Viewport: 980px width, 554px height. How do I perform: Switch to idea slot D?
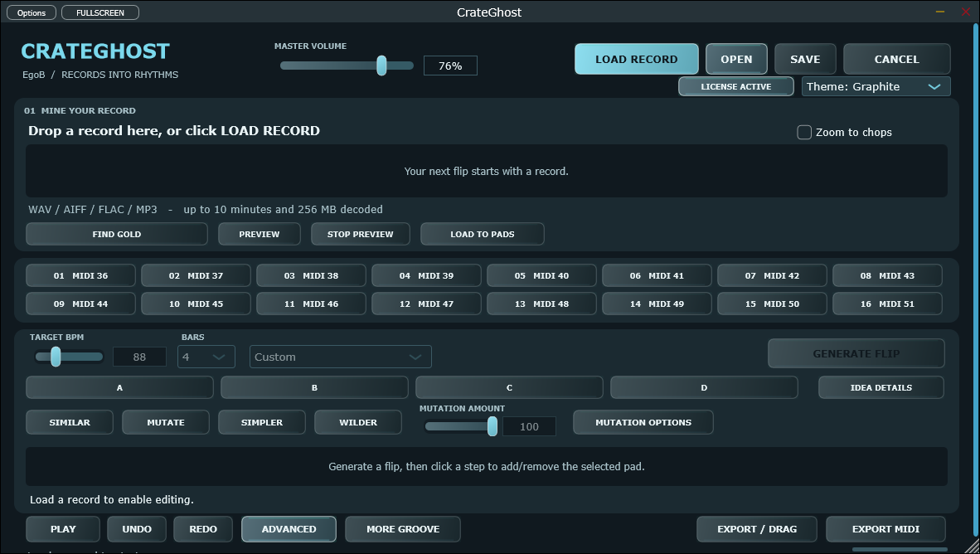704,387
